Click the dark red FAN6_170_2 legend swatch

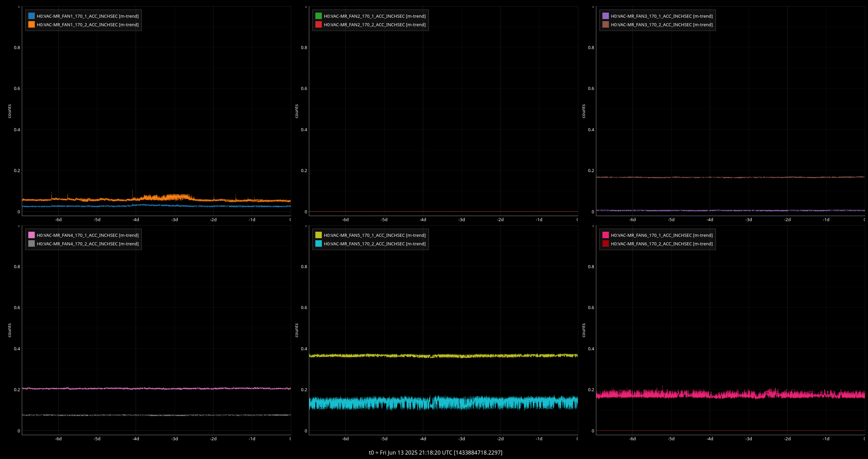pos(605,244)
